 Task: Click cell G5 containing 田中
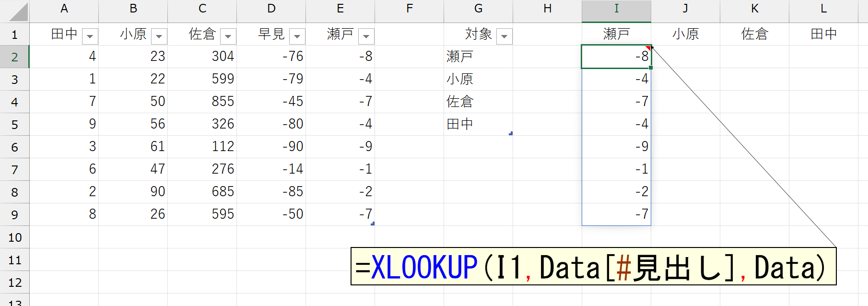(x=479, y=124)
